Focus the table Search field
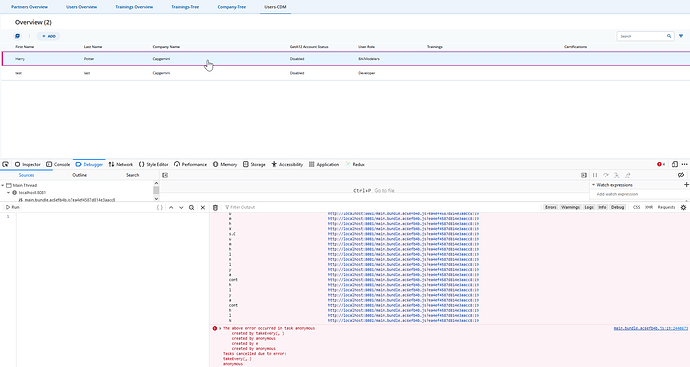Image resolution: width=690 pixels, height=367 pixels. click(641, 36)
